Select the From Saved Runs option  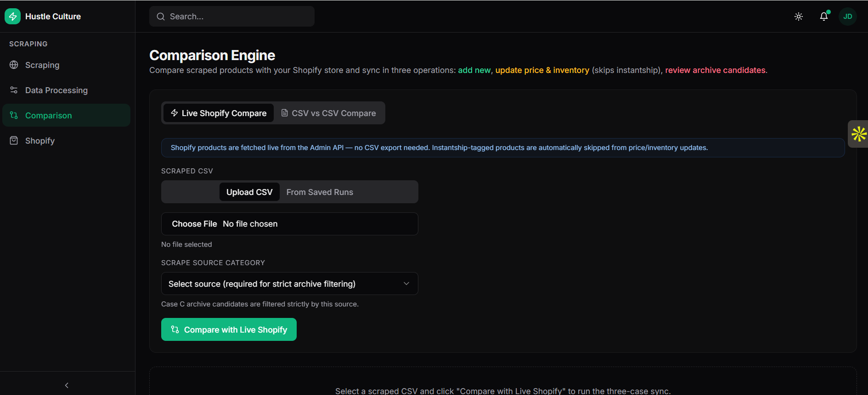(320, 192)
